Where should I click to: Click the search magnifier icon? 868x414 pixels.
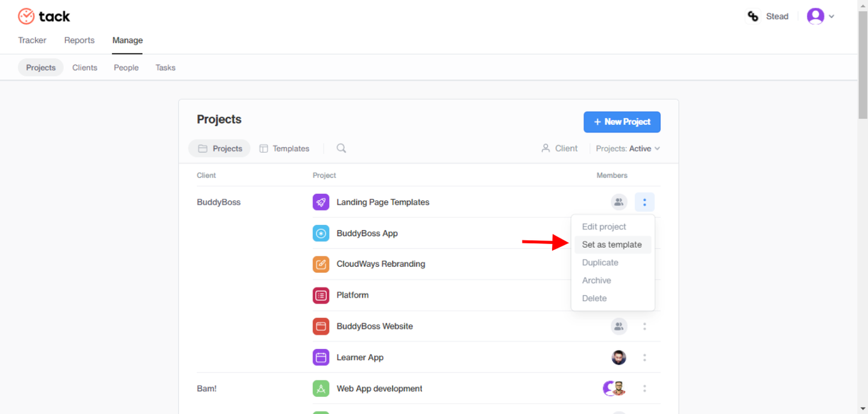341,148
